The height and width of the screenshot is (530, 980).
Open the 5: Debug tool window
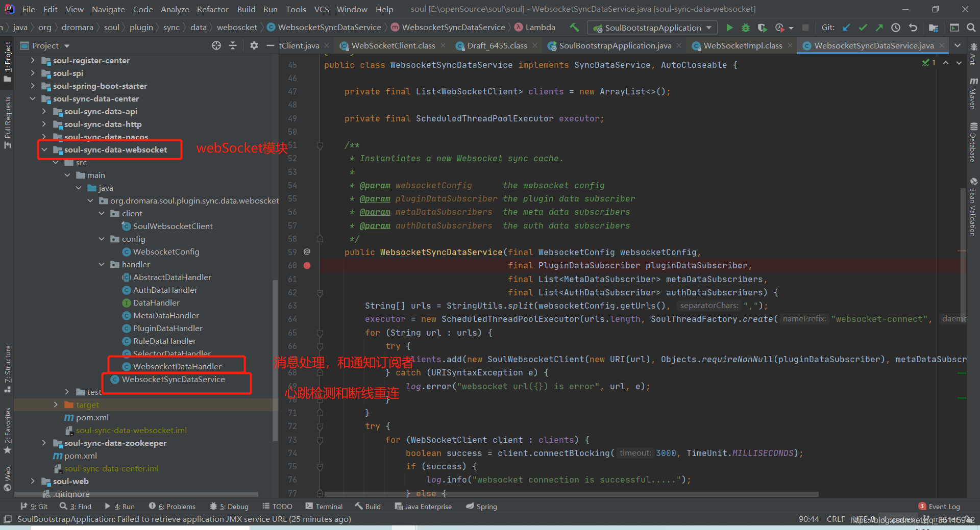tap(229, 507)
